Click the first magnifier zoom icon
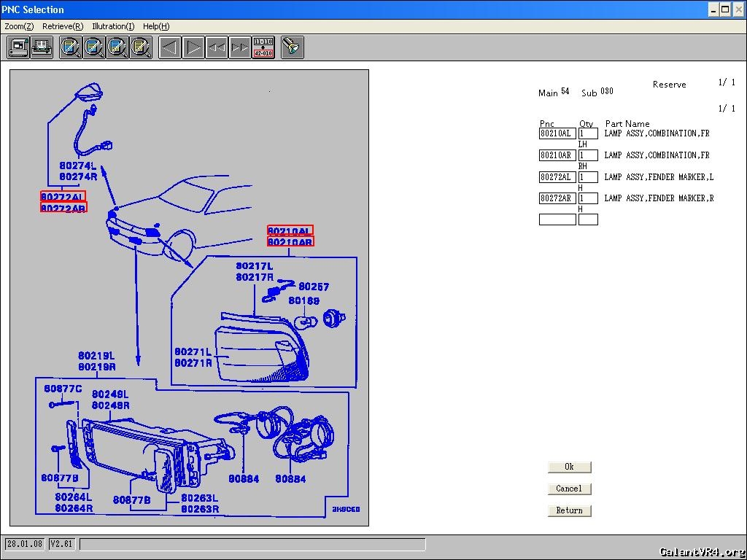 pos(71,48)
